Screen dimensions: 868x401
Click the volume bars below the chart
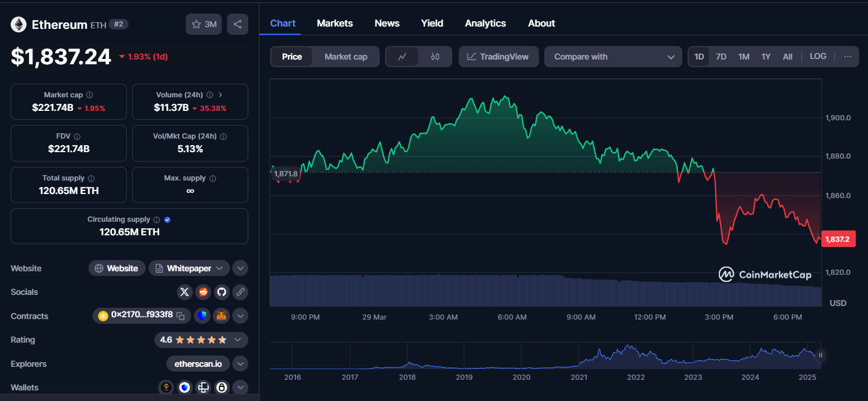pyautogui.click(x=545, y=290)
